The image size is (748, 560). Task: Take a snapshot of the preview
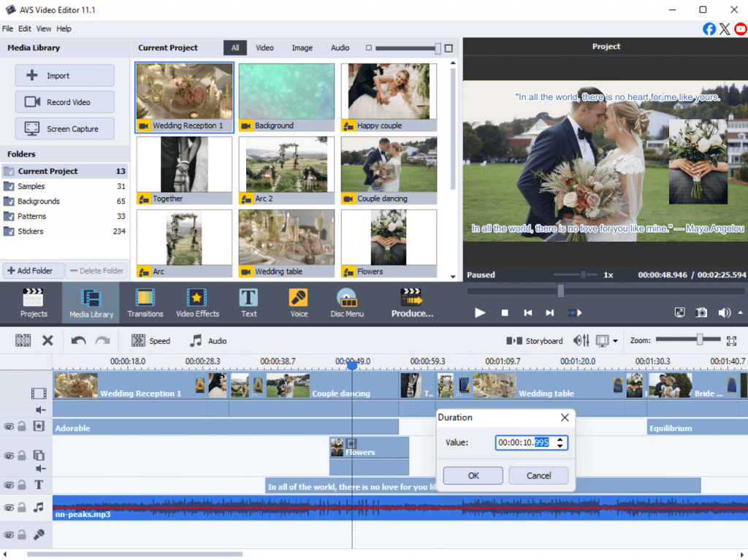click(x=701, y=312)
